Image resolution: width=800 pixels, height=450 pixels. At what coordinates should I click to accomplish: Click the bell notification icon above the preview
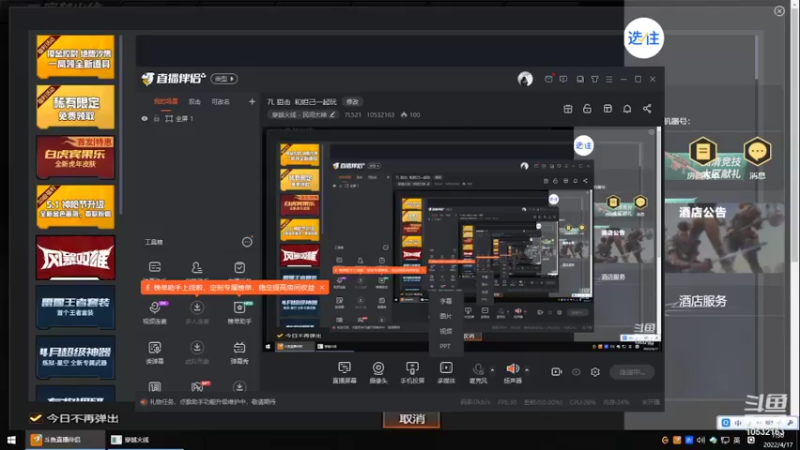[627, 109]
